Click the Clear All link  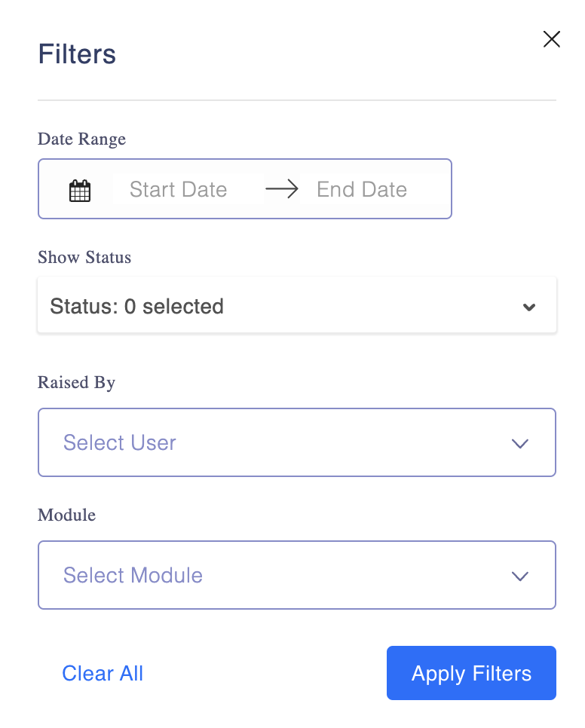(103, 673)
